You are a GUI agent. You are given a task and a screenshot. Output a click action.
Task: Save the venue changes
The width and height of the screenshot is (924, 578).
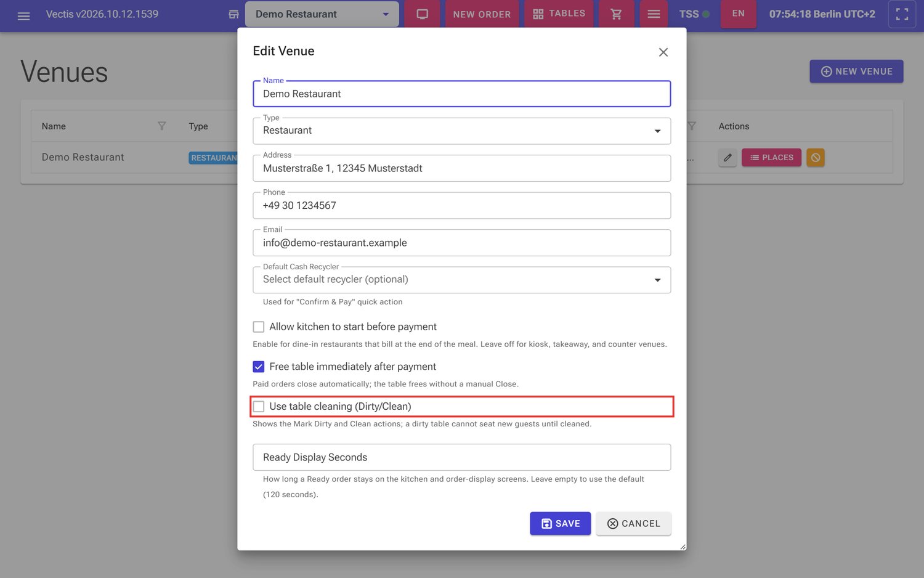[561, 524]
